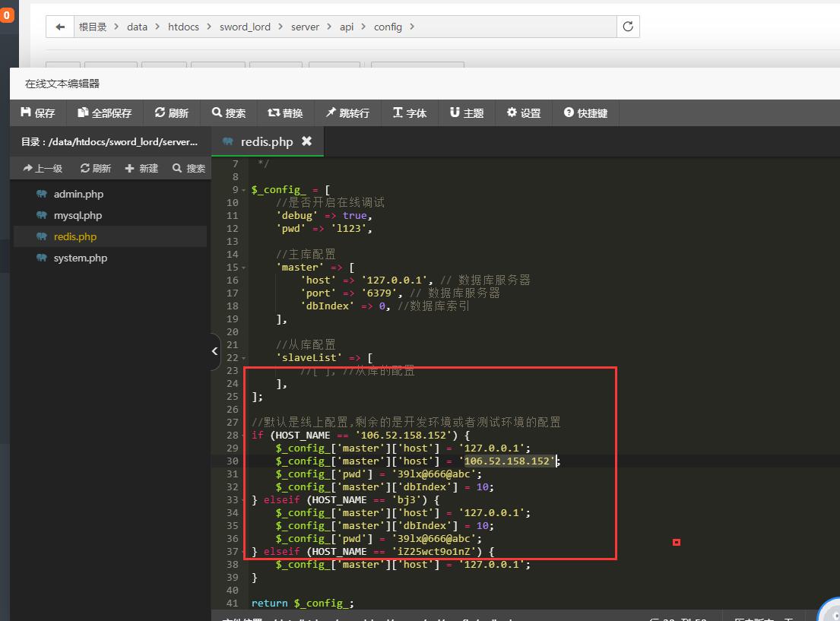Close the redis.php tab
This screenshot has height=621, width=840.
[306, 141]
